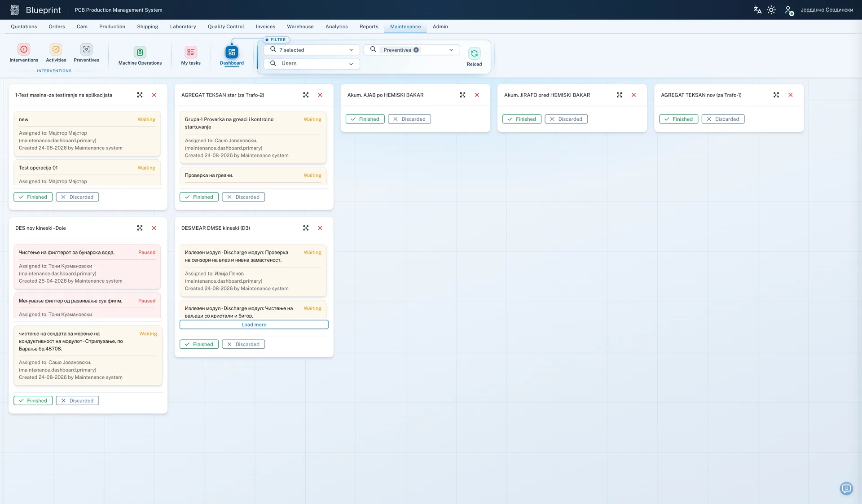
Task: Open the Production menu
Action: pos(112,26)
